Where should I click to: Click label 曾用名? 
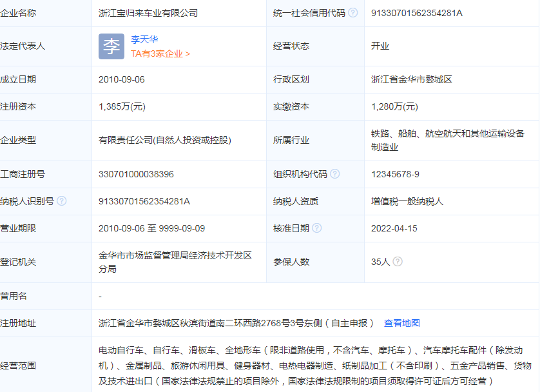(x=14, y=296)
